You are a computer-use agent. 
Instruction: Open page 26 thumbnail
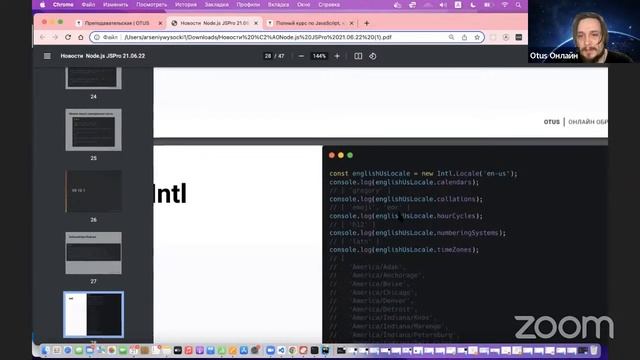pyautogui.click(x=93, y=191)
